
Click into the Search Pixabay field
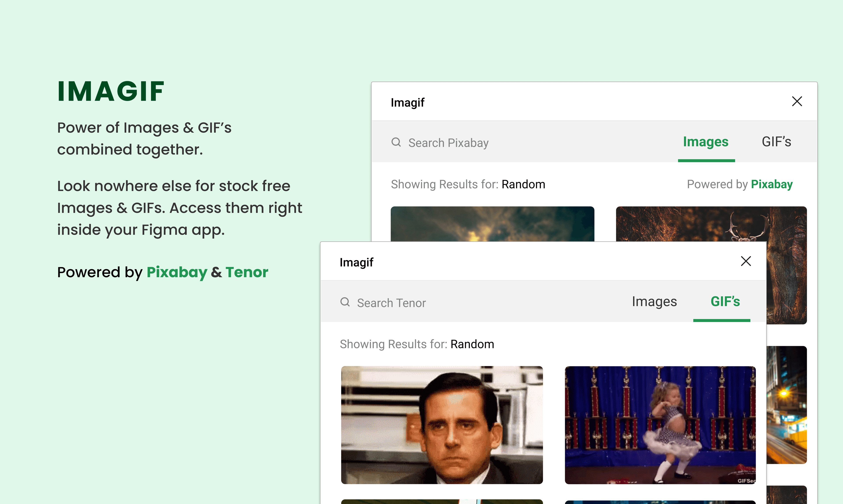449,143
